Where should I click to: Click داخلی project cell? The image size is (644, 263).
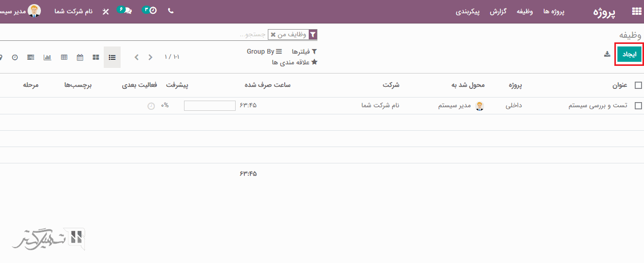click(x=514, y=106)
